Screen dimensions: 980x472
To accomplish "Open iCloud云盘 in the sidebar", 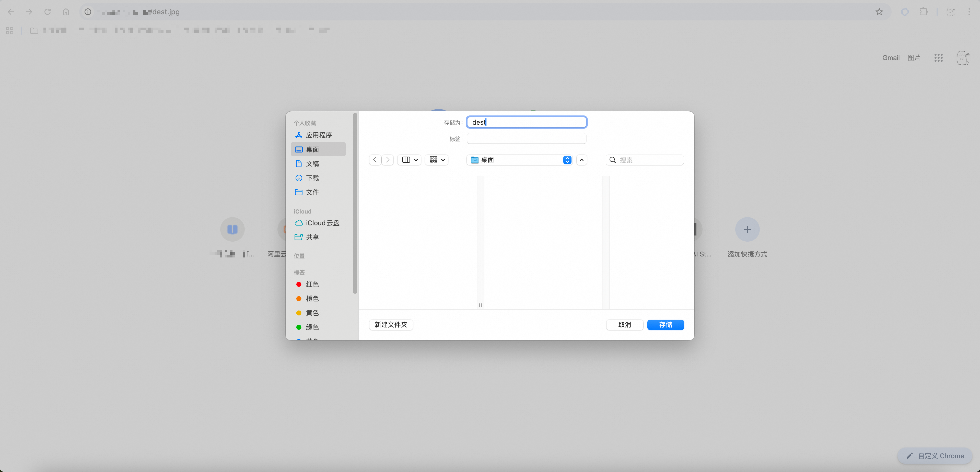I will pyautogui.click(x=322, y=223).
